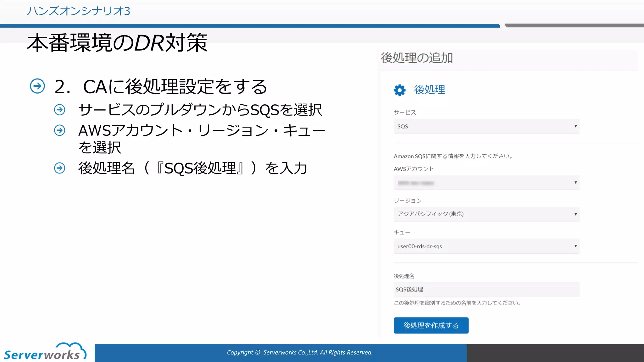Open the リージョン dropdown showing アジアパシフィック (東京)

[x=486, y=214]
